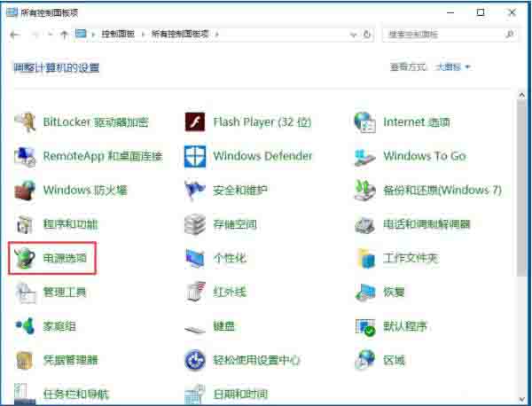Click the RemoteApp 和桌面连接 icon
Screen dimensions: 532x406
pyautogui.click(x=26, y=156)
